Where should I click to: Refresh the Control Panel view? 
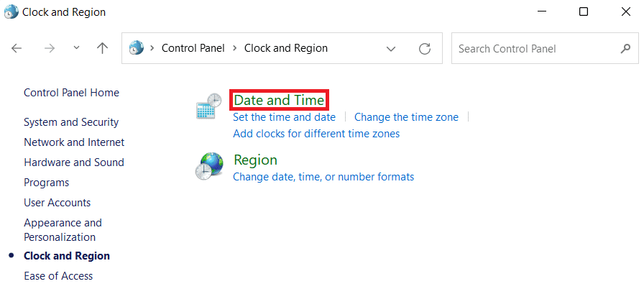pos(424,48)
